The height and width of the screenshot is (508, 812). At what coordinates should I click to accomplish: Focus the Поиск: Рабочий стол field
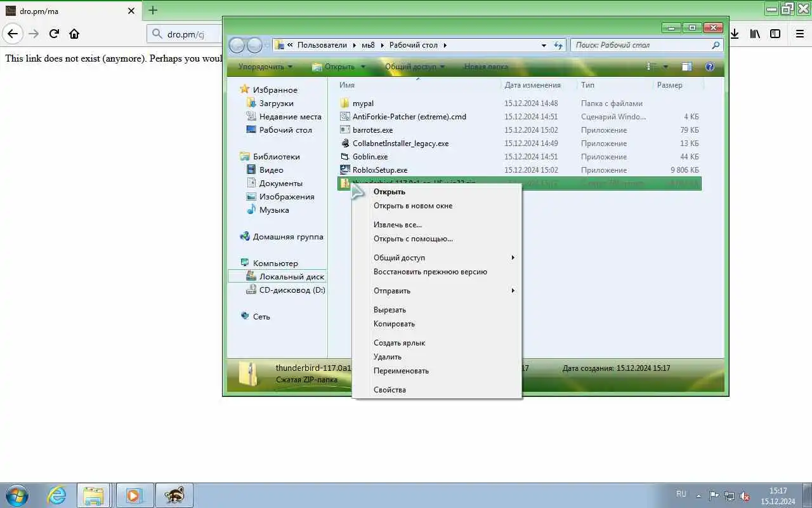646,45
